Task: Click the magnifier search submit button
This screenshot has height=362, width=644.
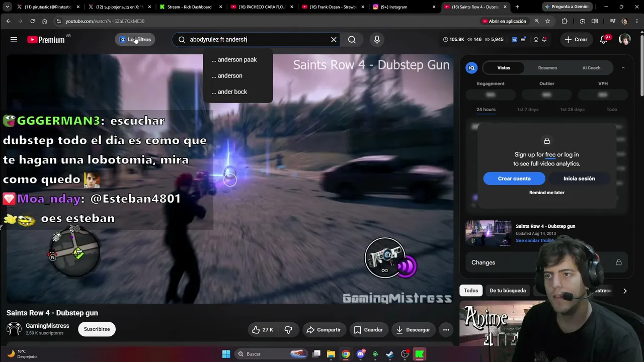Action: click(352, 40)
